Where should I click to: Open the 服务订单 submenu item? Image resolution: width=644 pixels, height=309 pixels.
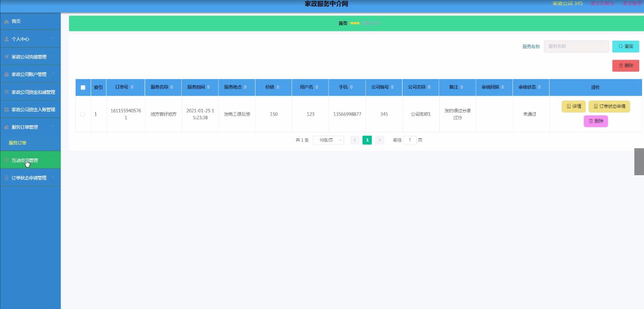[18, 143]
